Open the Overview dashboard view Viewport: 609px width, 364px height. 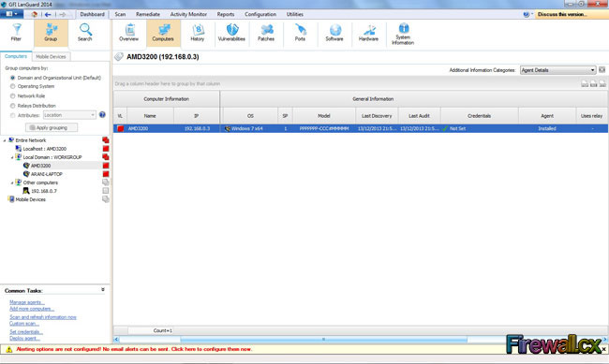(128, 33)
